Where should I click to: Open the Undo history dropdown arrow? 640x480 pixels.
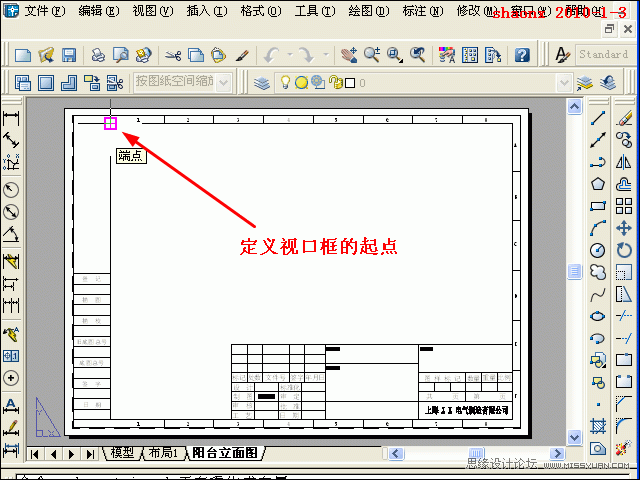point(289,55)
